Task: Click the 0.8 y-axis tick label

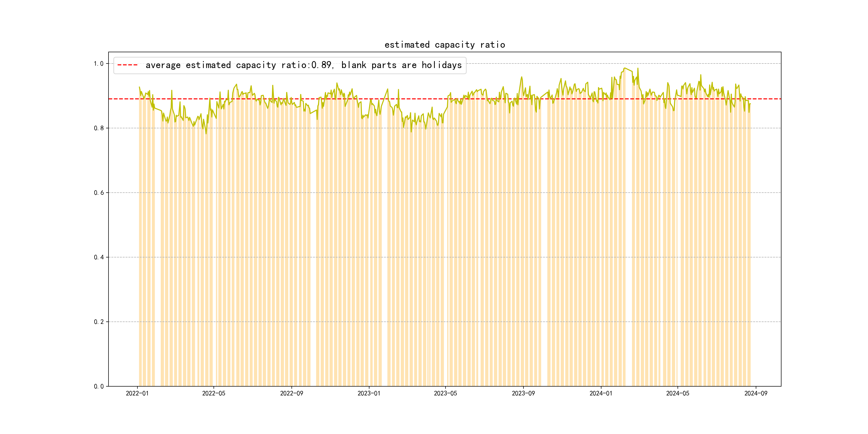Action: coord(98,128)
